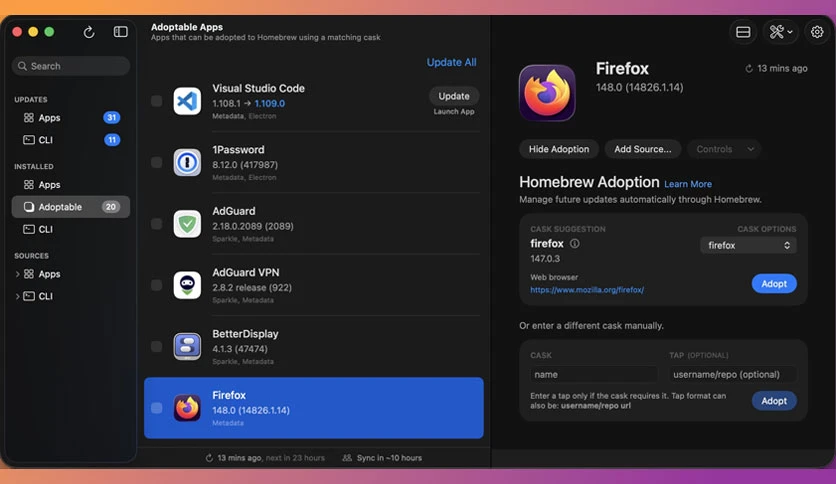Screen dimensions: 836x484
Task: Open settings gear icon
Action: [x=817, y=32]
